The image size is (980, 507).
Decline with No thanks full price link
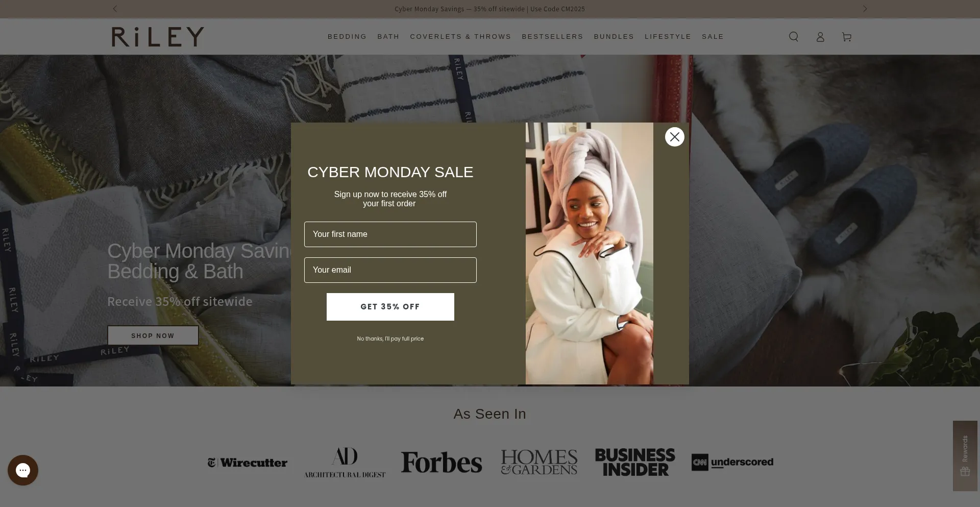(390, 339)
